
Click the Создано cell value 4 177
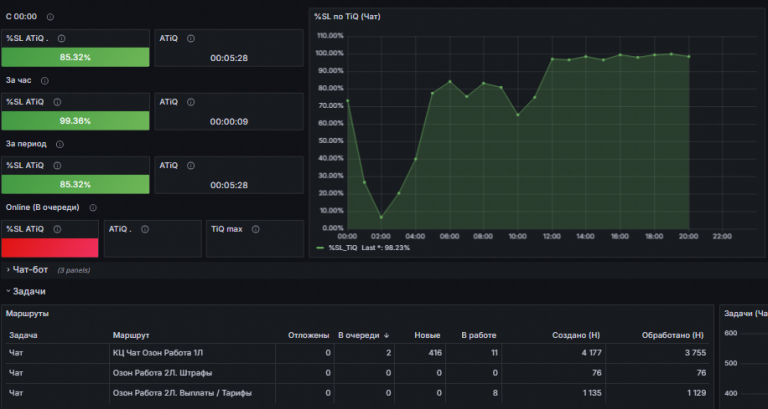591,353
